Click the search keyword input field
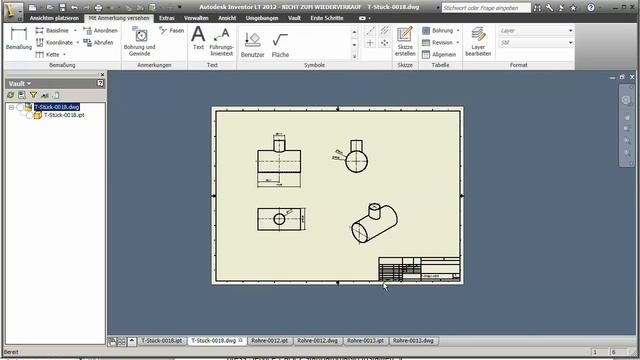This screenshot has width=640, height=360. (x=486, y=8)
